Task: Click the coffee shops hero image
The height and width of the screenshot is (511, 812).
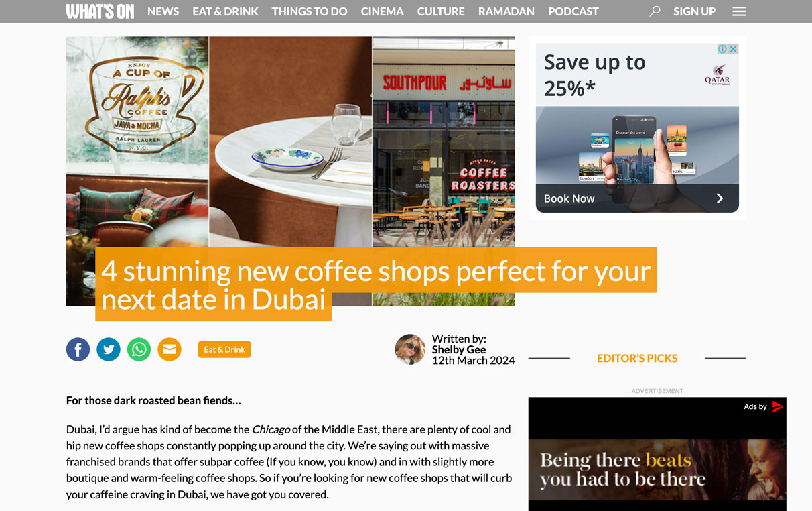Action: [x=290, y=171]
